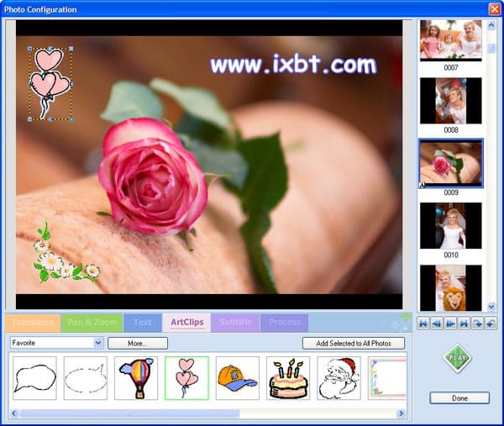Screen dimensions: 504x426
Task: Select the rose thumbnail 0009
Action: pos(450,163)
